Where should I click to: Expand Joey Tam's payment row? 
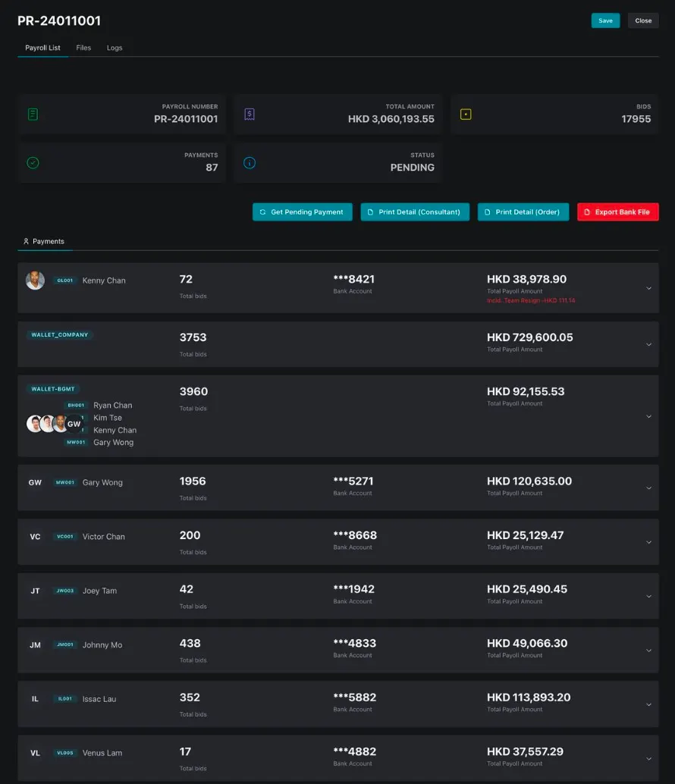click(x=648, y=597)
